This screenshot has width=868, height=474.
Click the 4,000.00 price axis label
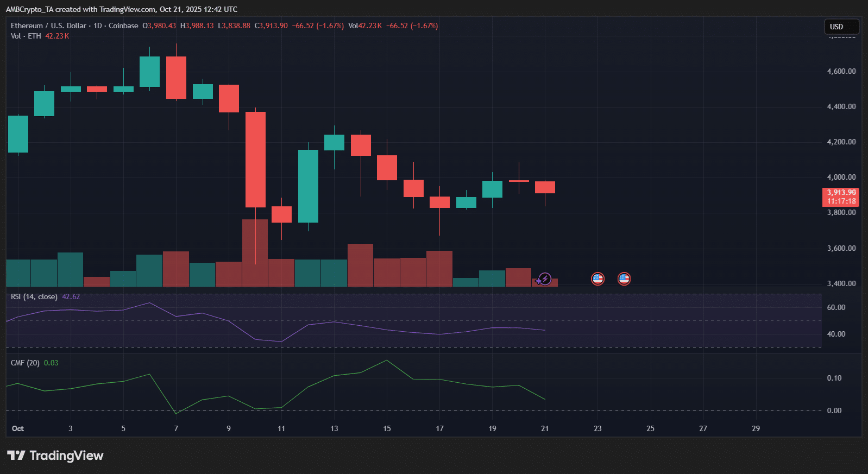point(841,177)
